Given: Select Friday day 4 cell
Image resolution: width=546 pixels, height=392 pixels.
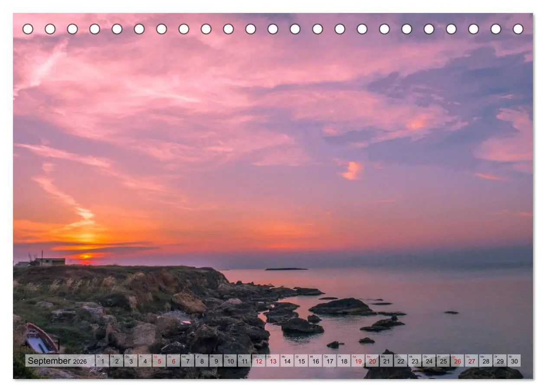Looking at the screenshot, I should click(x=145, y=361).
